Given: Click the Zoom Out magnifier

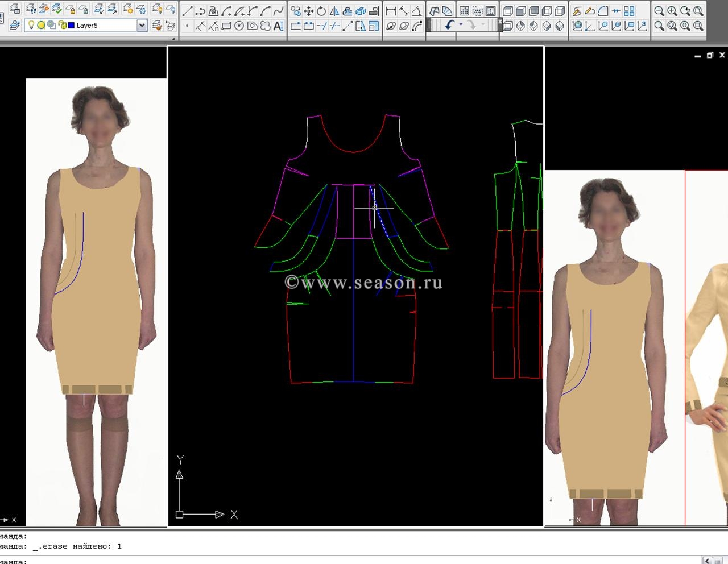Looking at the screenshot, I should [x=659, y=11].
